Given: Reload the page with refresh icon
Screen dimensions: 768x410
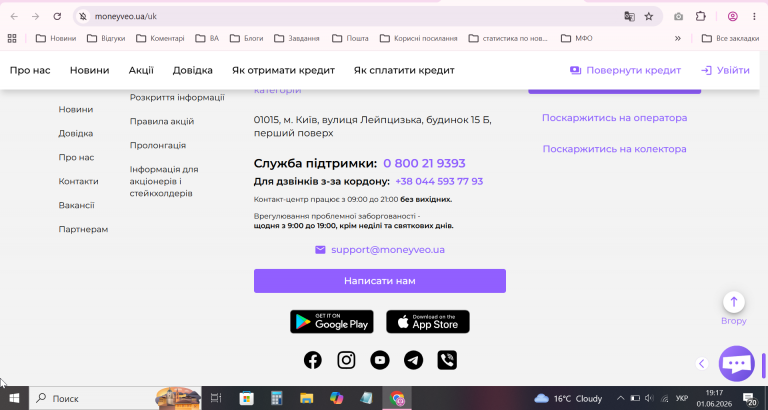Looking at the screenshot, I should click(57, 16).
